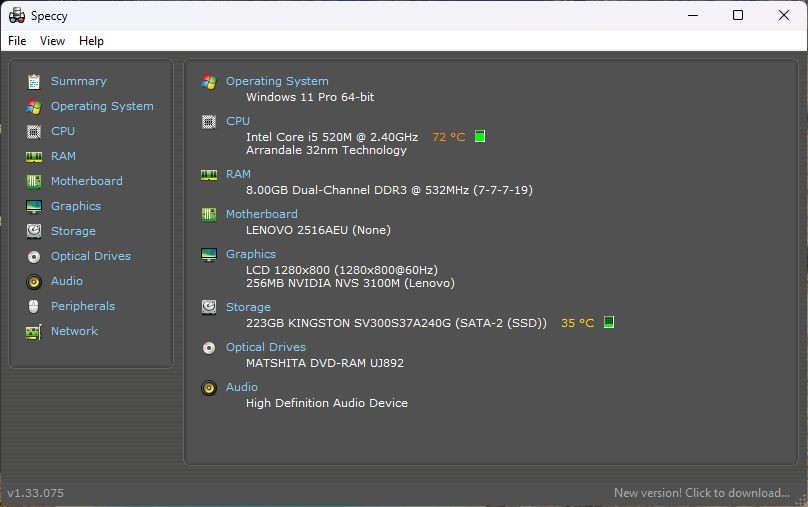Click the Speccy app icon in title bar
808x507 pixels.
point(17,15)
